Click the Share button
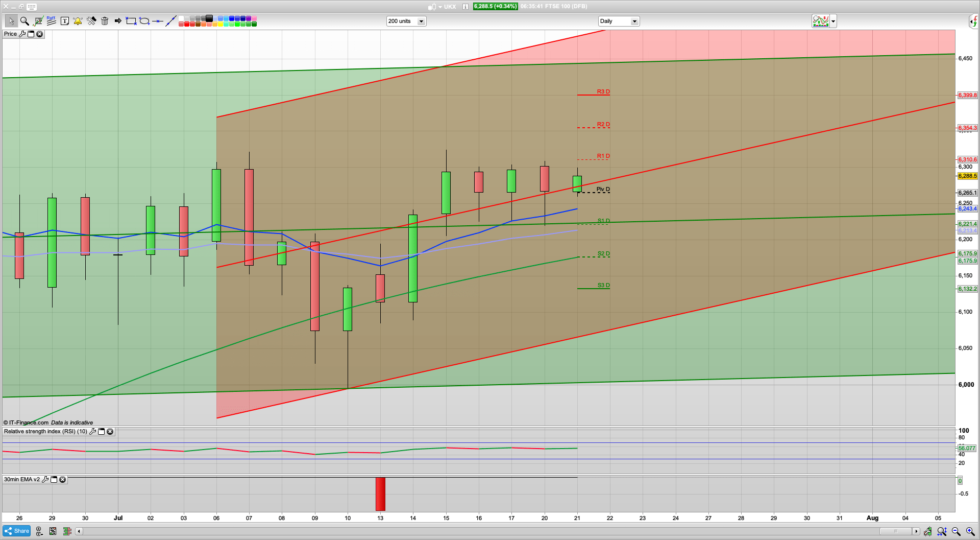 click(x=16, y=531)
